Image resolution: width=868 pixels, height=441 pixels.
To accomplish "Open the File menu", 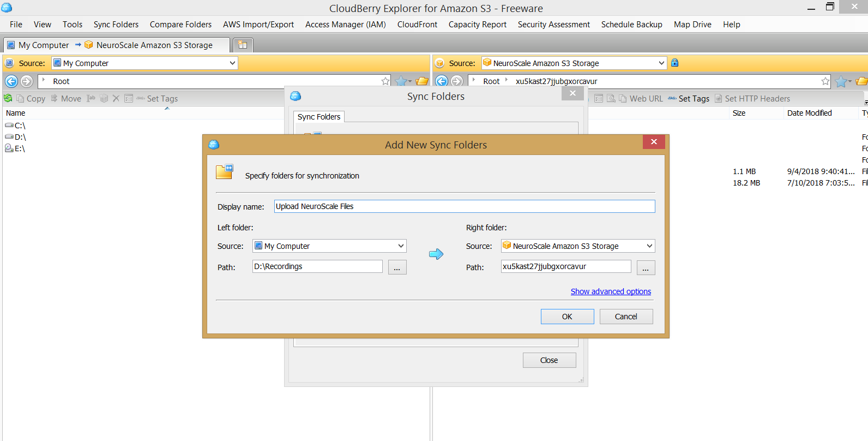I will coord(16,25).
